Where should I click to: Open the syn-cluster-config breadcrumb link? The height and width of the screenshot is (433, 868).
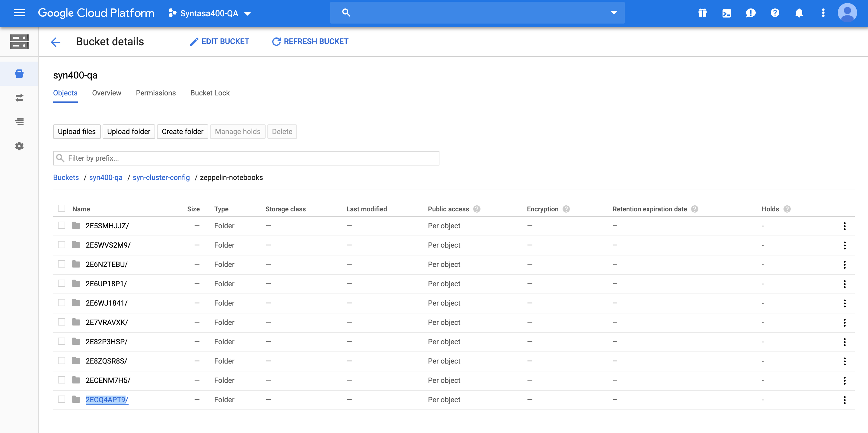(x=161, y=177)
